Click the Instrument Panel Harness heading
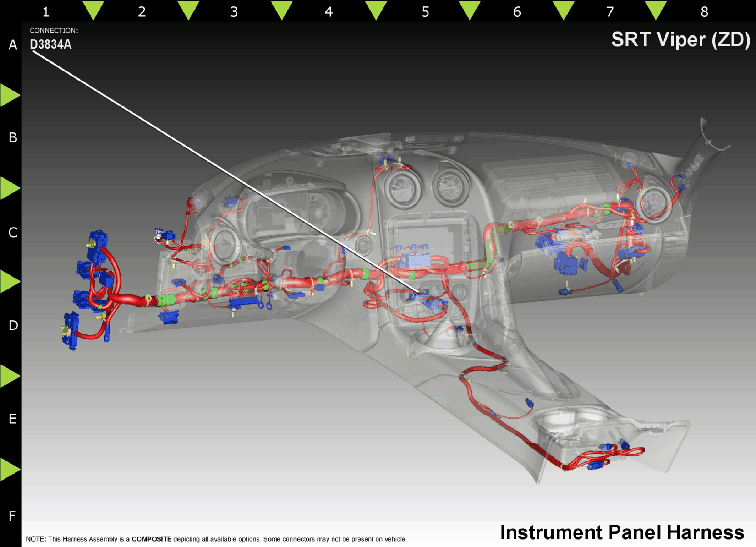This screenshot has width=756, height=547. coord(622,532)
